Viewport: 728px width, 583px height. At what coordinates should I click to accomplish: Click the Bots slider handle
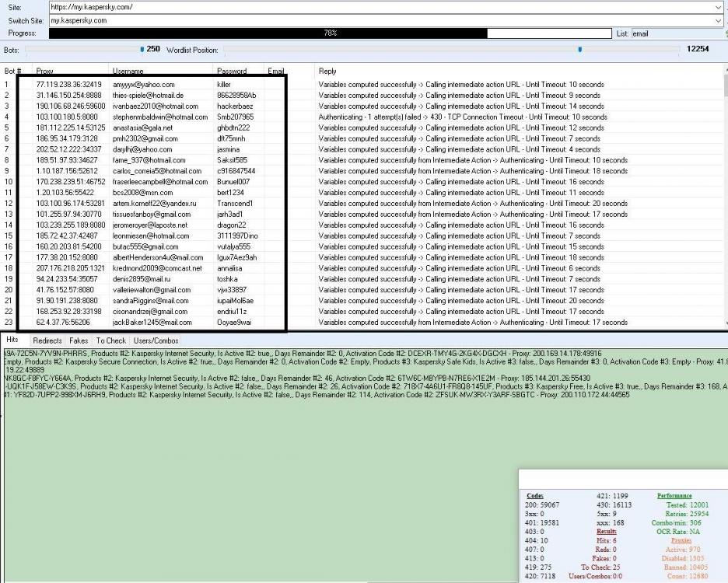[x=142, y=50]
